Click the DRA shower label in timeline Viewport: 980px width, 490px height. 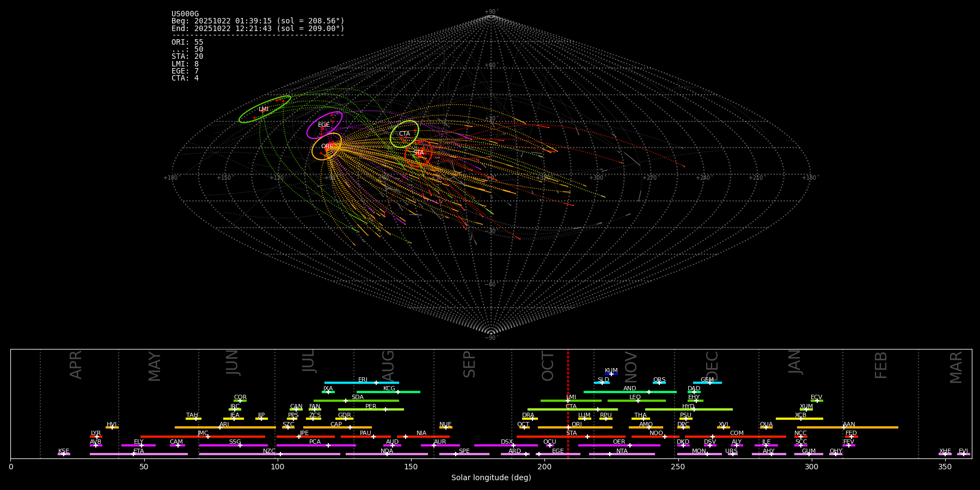528,415
